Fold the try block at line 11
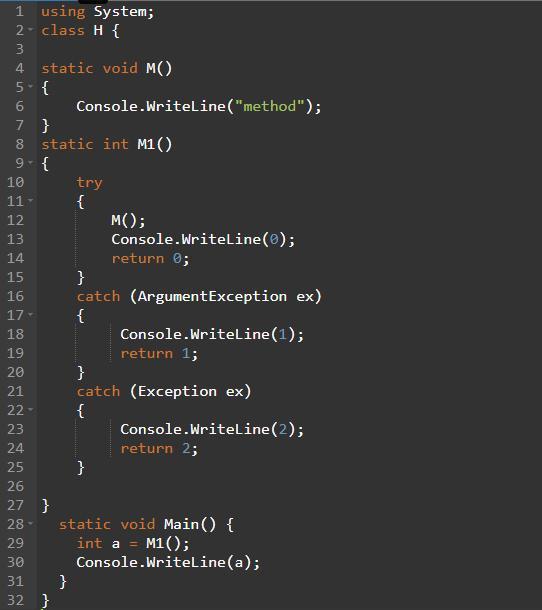 pos(31,200)
